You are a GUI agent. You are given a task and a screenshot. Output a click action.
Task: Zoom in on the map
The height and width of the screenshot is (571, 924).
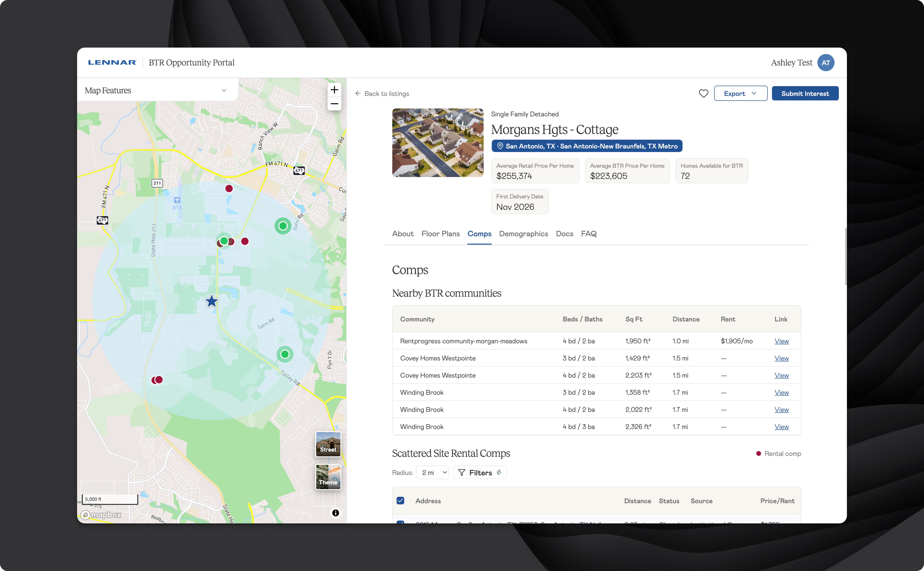pos(334,90)
